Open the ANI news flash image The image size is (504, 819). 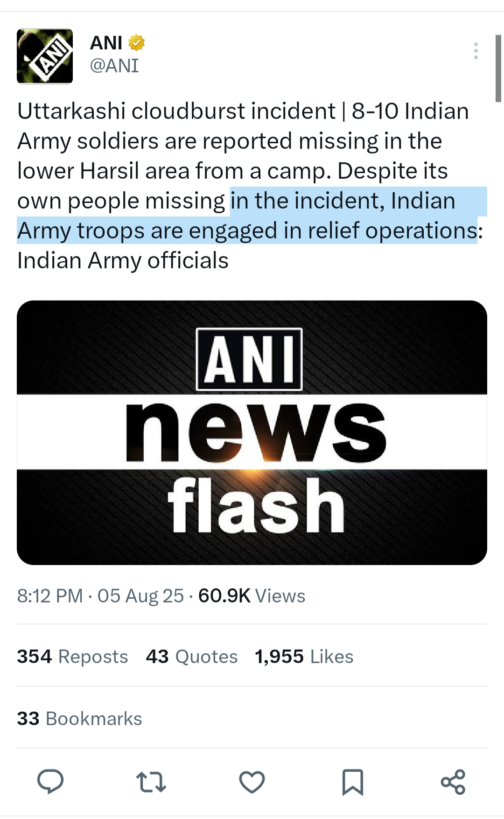pos(252,433)
